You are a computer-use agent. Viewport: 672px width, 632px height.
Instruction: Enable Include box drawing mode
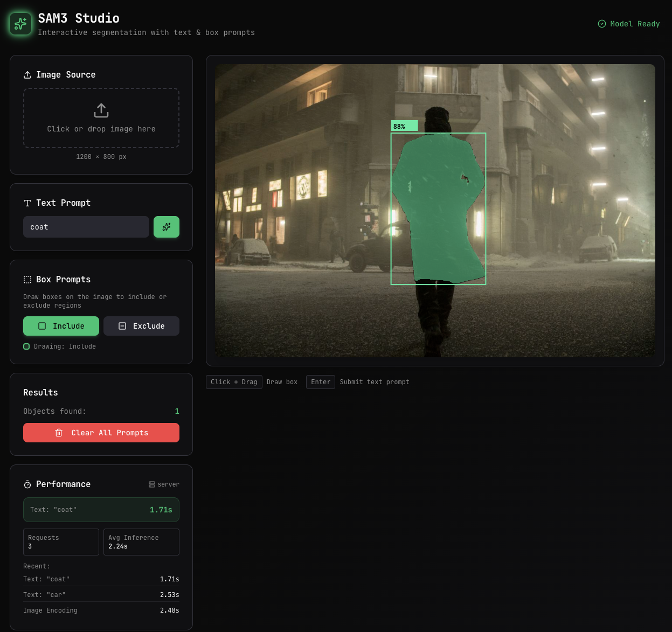tap(61, 326)
